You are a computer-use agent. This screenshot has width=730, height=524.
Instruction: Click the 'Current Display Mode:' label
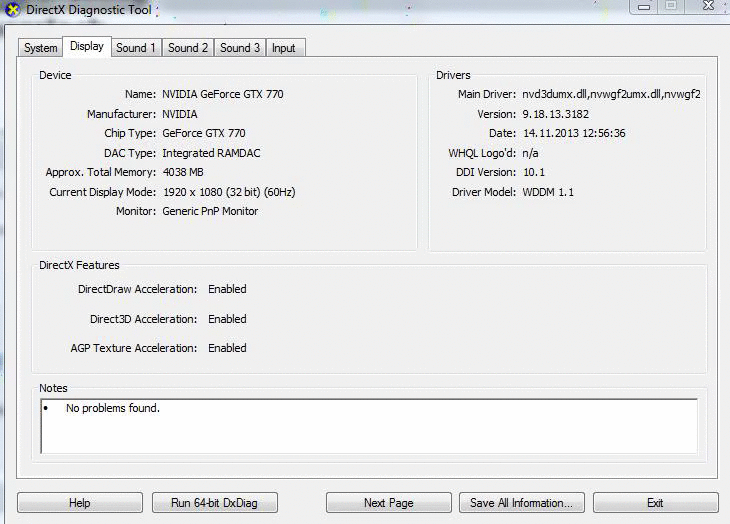pyautogui.click(x=102, y=192)
